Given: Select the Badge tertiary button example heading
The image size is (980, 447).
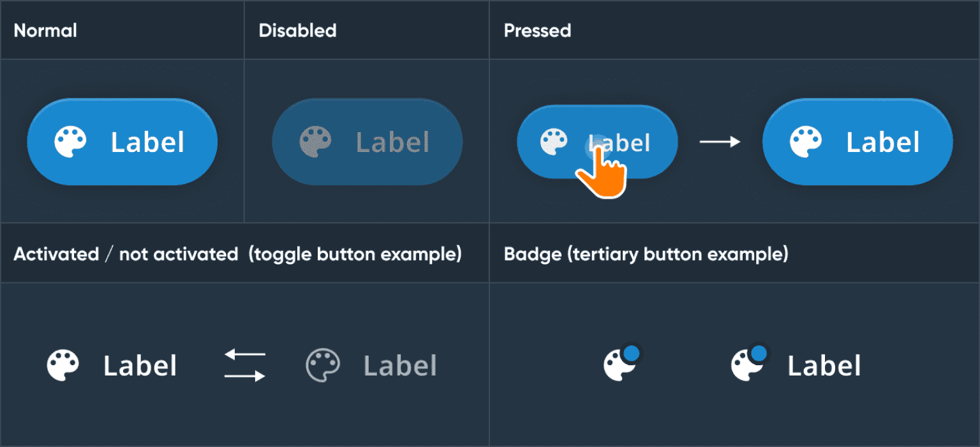Looking at the screenshot, I should click(x=646, y=254).
